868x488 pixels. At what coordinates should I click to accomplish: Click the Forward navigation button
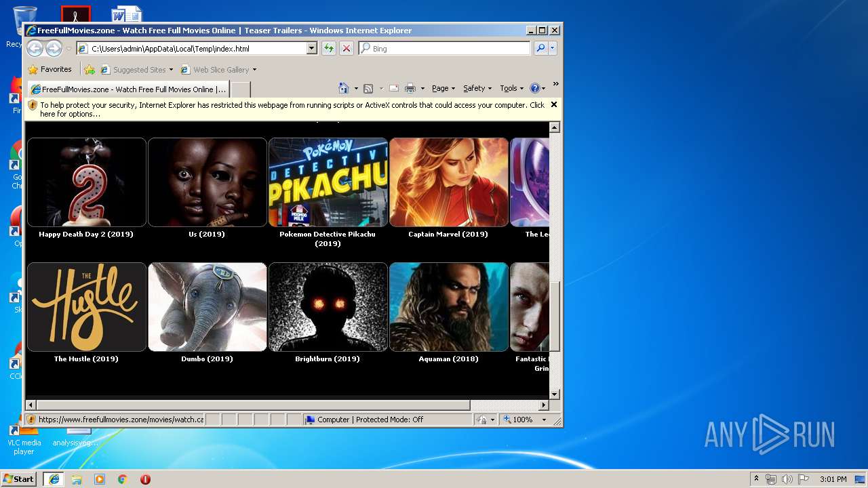(x=54, y=48)
